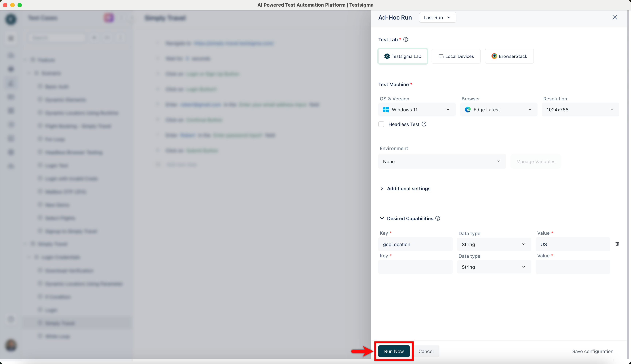Screen dimensions: 631x364
Task: Focus the Value field containing US
Action: 573,244
